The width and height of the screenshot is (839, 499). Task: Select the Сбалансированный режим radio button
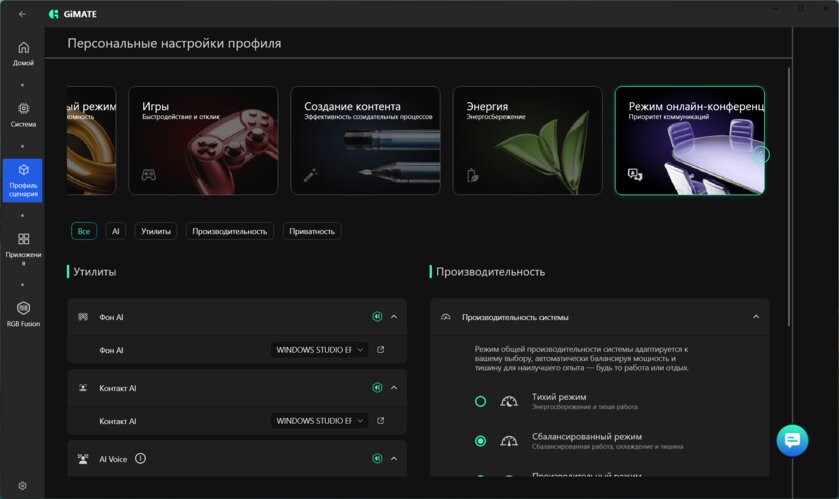pos(480,441)
